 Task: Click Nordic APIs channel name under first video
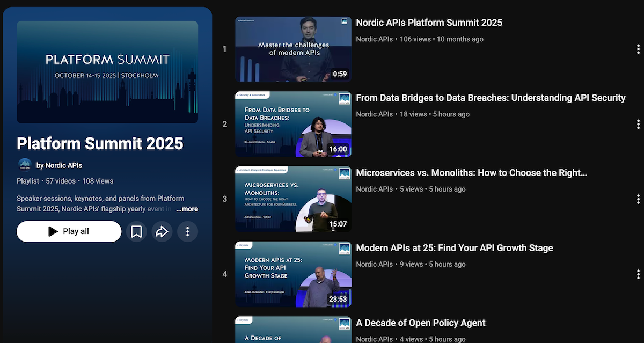tap(374, 39)
